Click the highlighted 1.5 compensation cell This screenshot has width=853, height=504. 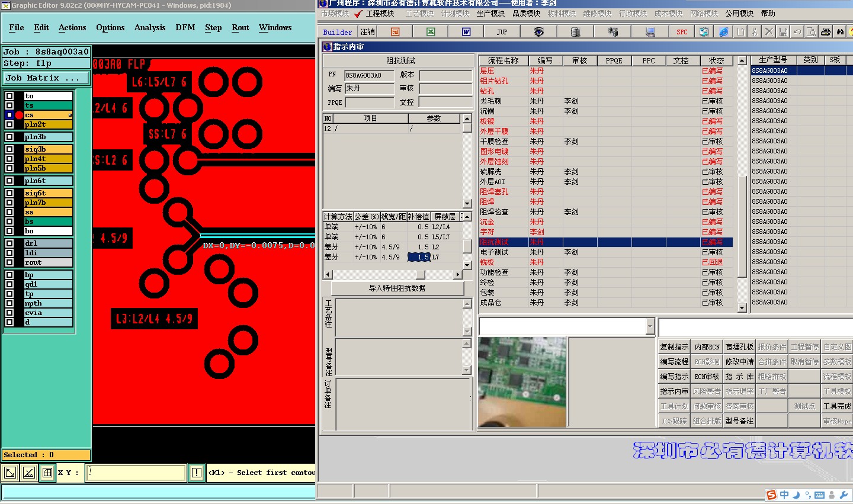coord(419,257)
